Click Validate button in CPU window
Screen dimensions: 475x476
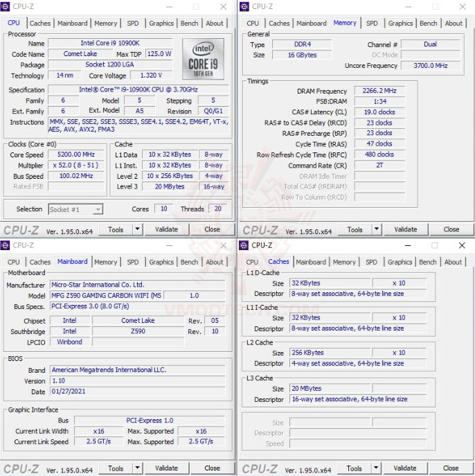coord(166,229)
